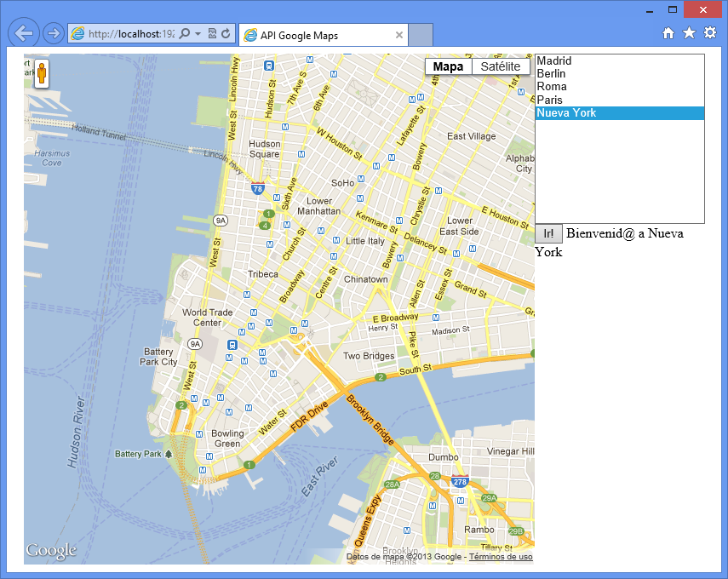Click the green route 29A marker
The width and height of the screenshot is (728, 579).
490,498
